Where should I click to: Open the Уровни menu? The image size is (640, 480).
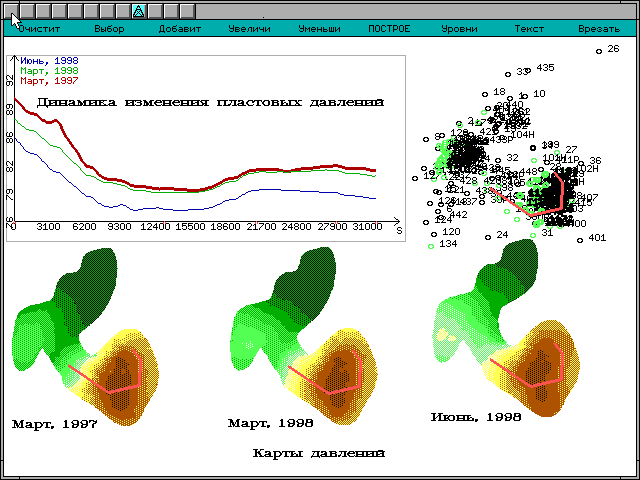click(x=459, y=29)
